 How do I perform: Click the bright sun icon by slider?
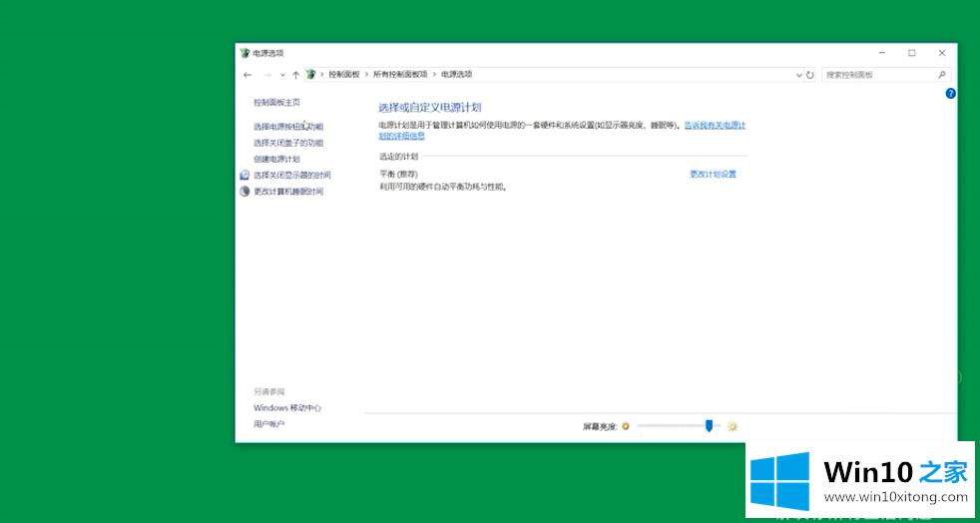pyautogui.click(x=733, y=427)
